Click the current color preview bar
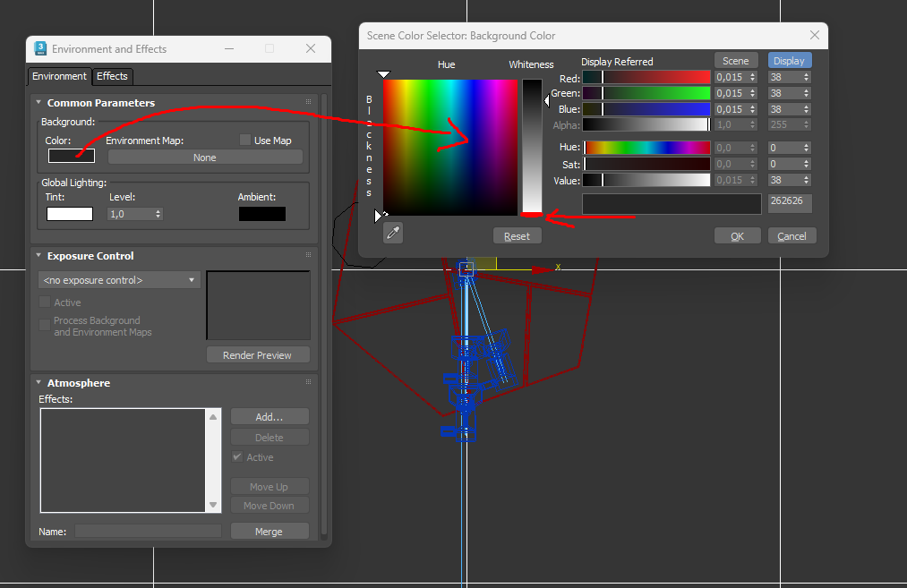The height and width of the screenshot is (588, 907). click(672, 204)
